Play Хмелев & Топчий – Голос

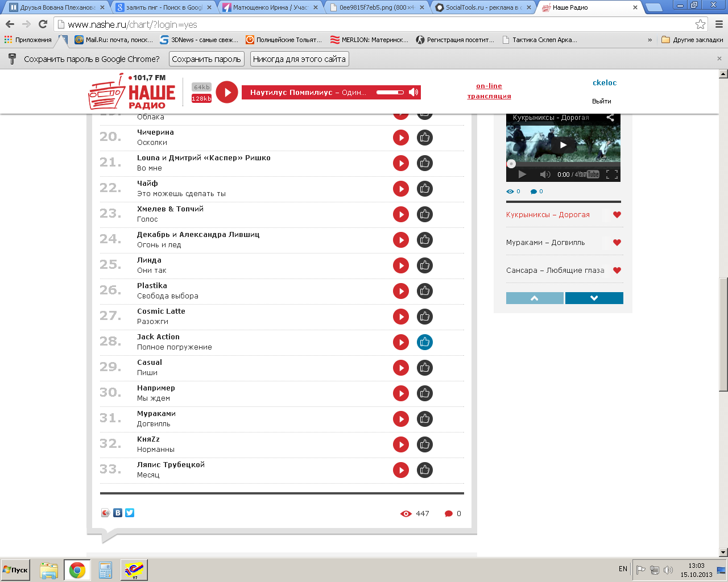point(401,214)
